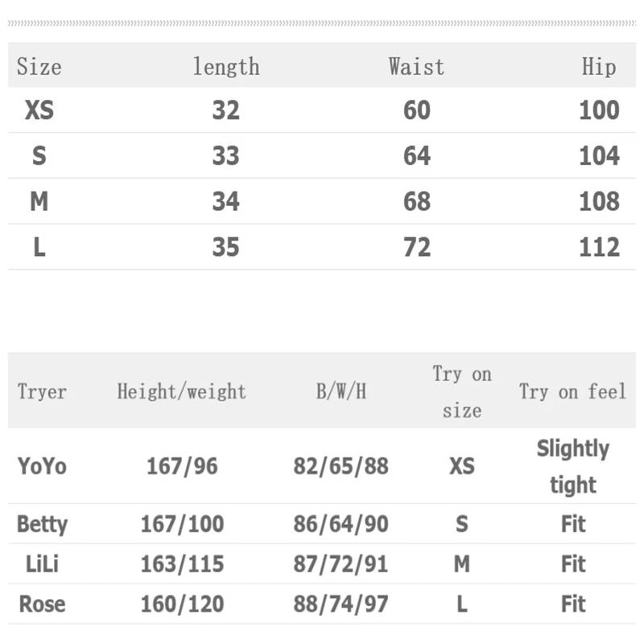Screen dimensions: 644x644
Task: Select the tryer name YoYo
Action: coord(42,466)
